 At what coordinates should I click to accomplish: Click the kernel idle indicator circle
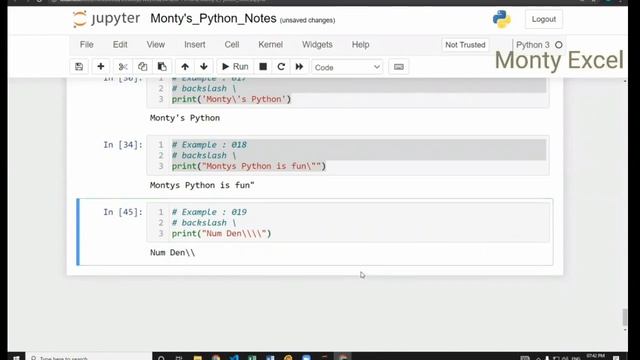coord(558,45)
